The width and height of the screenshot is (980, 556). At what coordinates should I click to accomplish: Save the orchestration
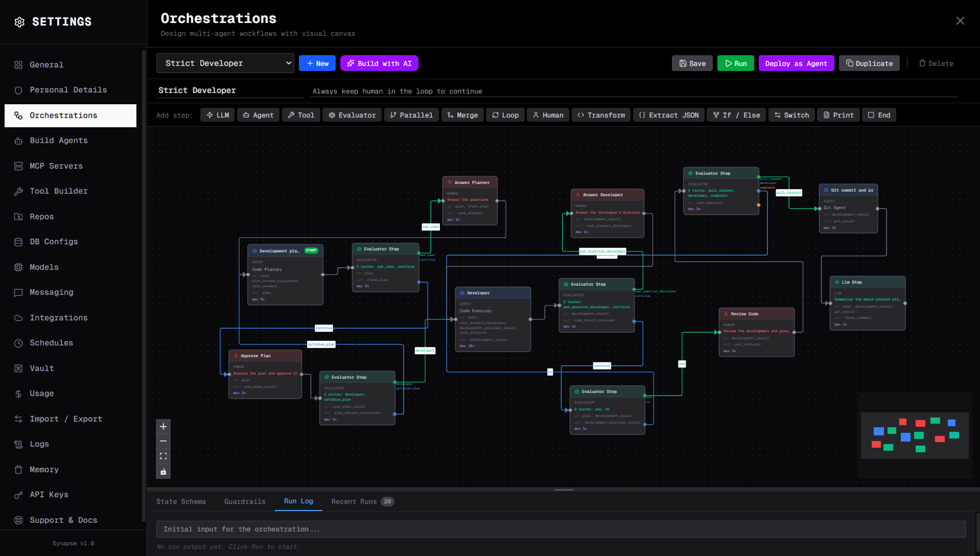coord(692,63)
